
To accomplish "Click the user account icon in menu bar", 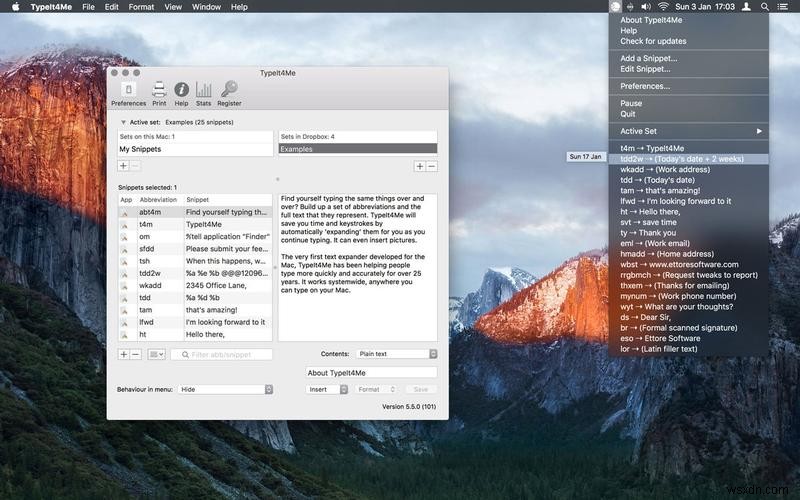I will pos(746,7).
